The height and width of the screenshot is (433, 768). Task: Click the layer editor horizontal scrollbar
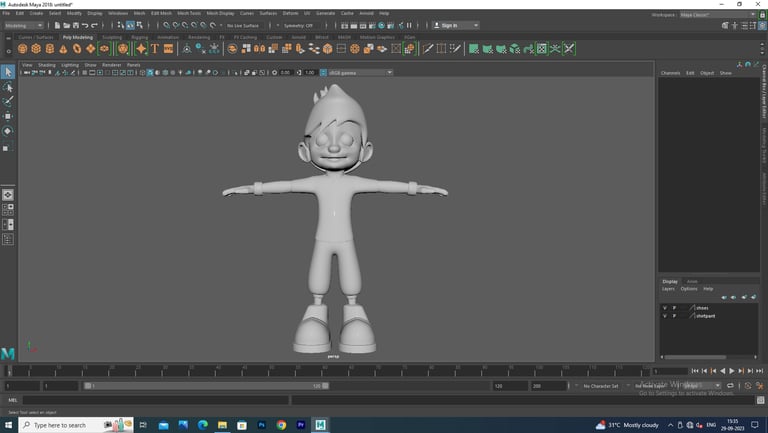695,357
